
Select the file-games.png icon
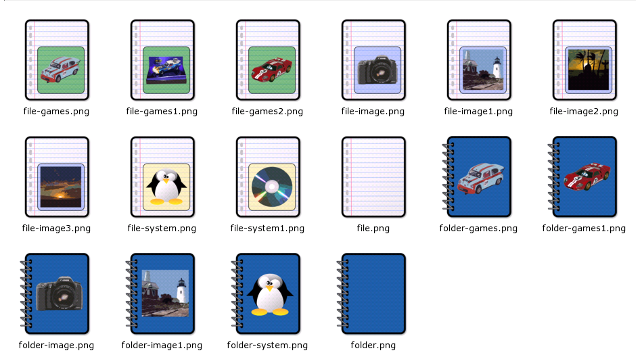[57, 60]
